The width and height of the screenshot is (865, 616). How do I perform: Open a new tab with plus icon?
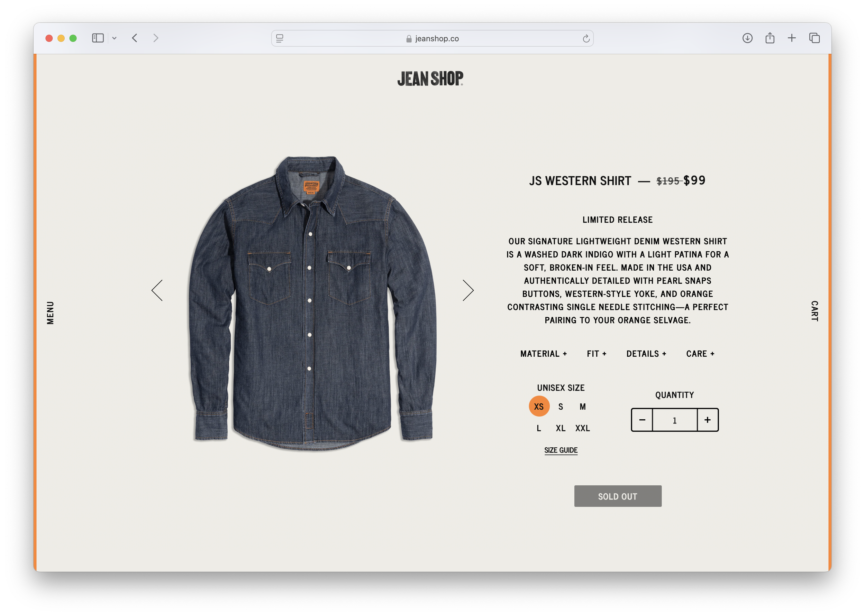[792, 38]
